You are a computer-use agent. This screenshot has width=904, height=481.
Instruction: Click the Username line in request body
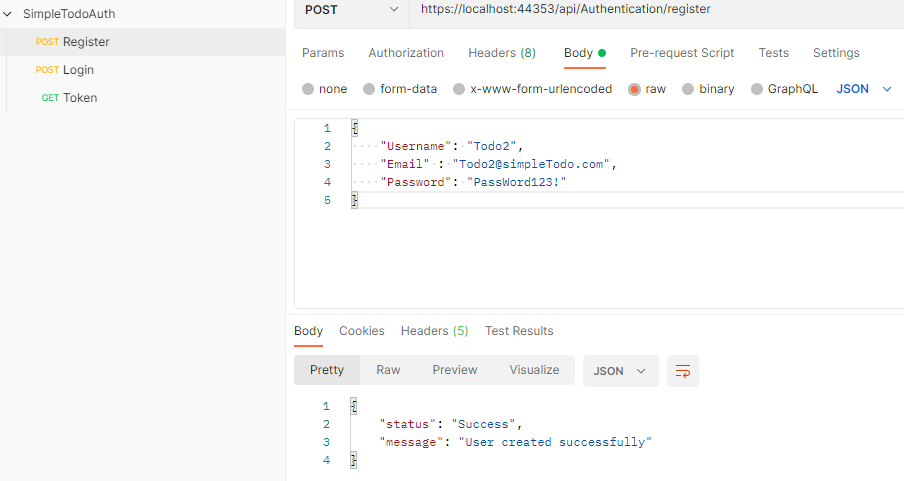tap(451, 146)
